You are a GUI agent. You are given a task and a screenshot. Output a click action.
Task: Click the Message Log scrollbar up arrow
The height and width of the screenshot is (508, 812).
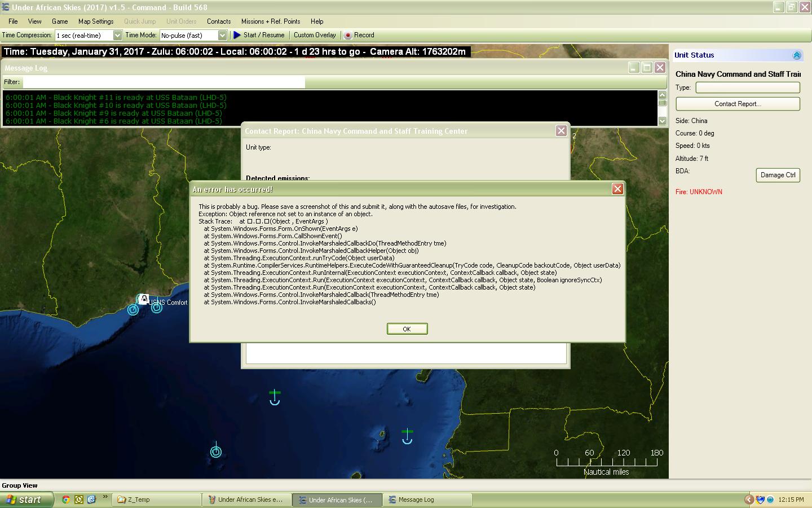662,95
